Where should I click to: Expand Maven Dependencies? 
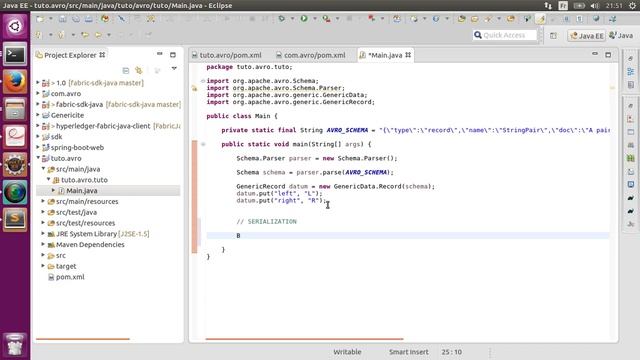pyautogui.click(x=43, y=244)
